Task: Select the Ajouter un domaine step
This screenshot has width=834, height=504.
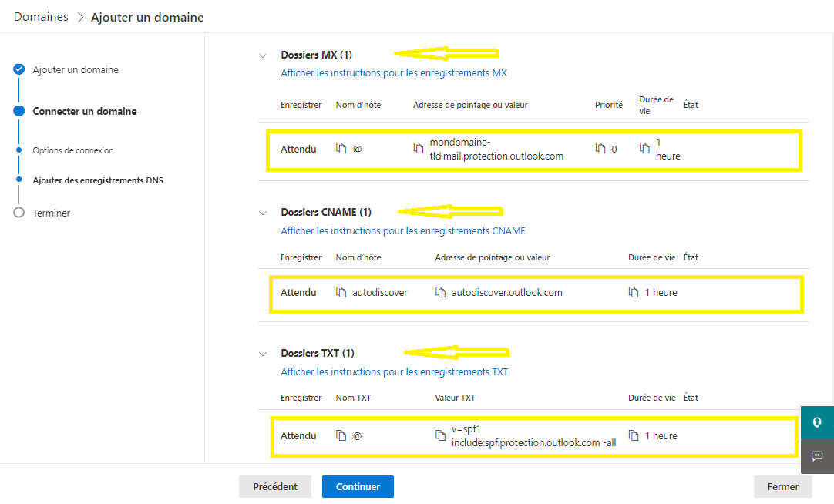Action: [76, 69]
